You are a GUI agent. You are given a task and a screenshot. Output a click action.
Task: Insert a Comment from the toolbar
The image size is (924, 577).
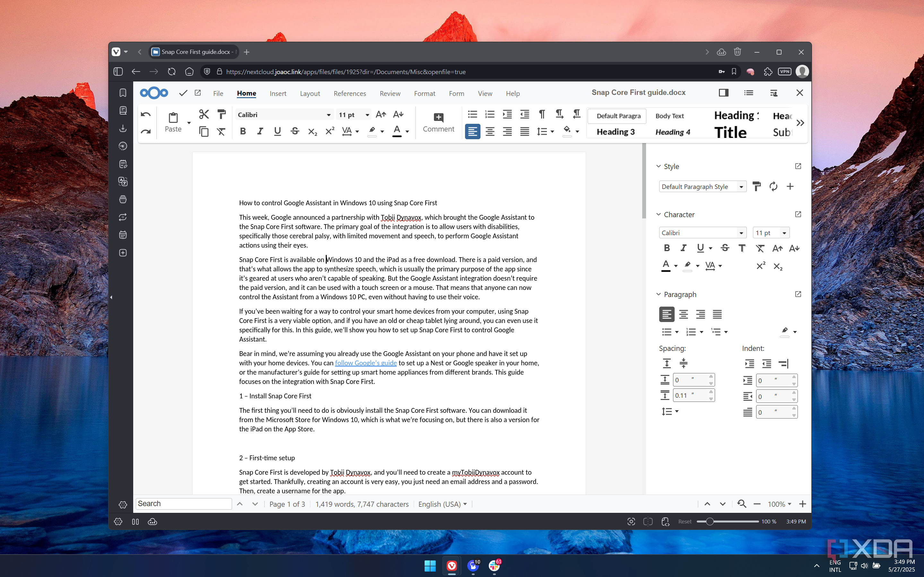point(438,123)
